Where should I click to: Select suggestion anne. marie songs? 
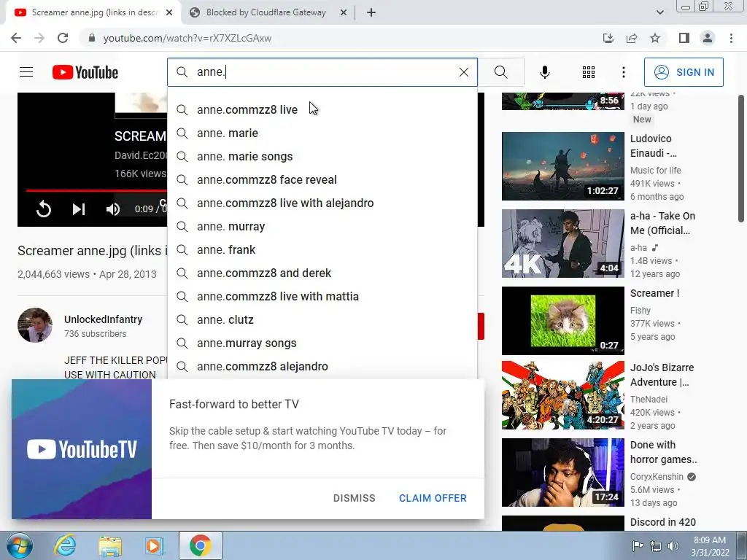tap(322, 156)
